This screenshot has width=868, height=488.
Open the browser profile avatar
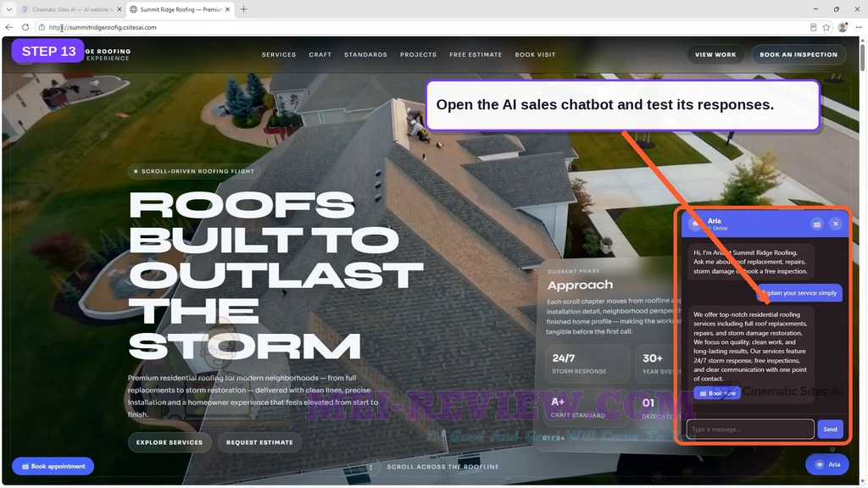[x=843, y=27]
